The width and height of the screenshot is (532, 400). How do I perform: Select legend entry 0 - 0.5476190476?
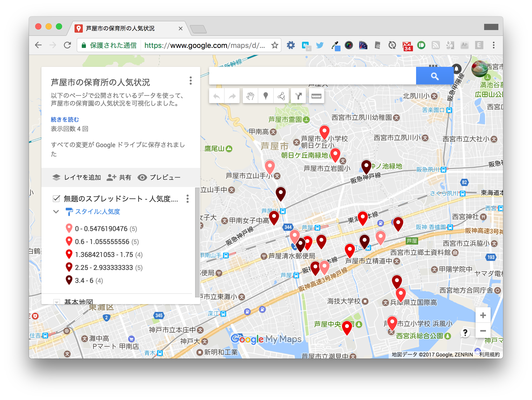(101, 228)
